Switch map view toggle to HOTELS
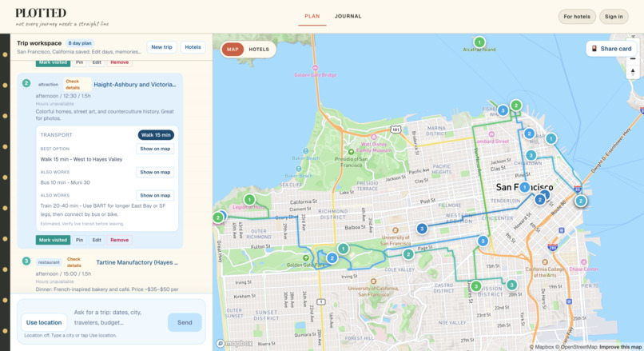Screen dimensions: 644x351 [x=259, y=50]
